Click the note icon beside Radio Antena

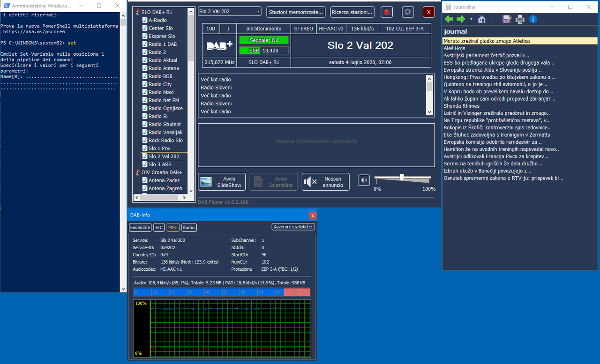click(x=145, y=68)
